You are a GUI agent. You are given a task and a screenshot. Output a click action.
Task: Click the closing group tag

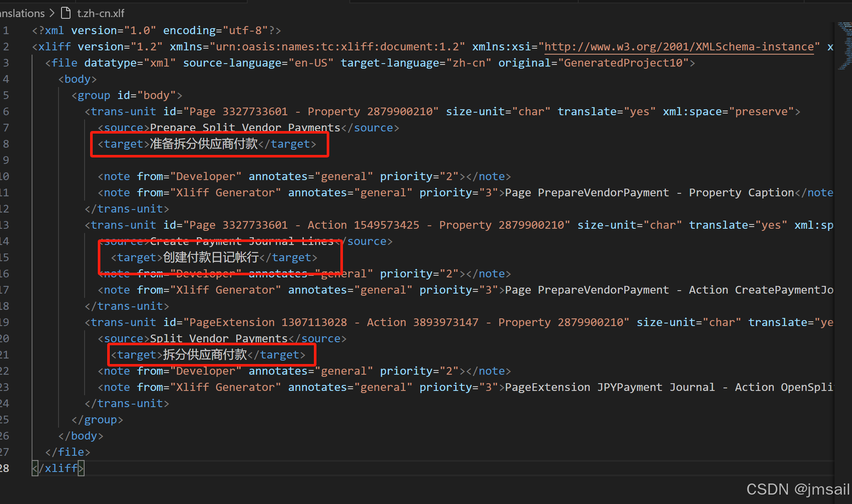97,420
